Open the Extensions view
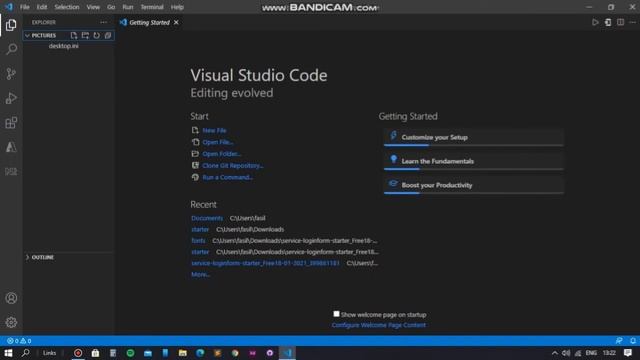Screen dimensions: 640x360 [x=11, y=123]
